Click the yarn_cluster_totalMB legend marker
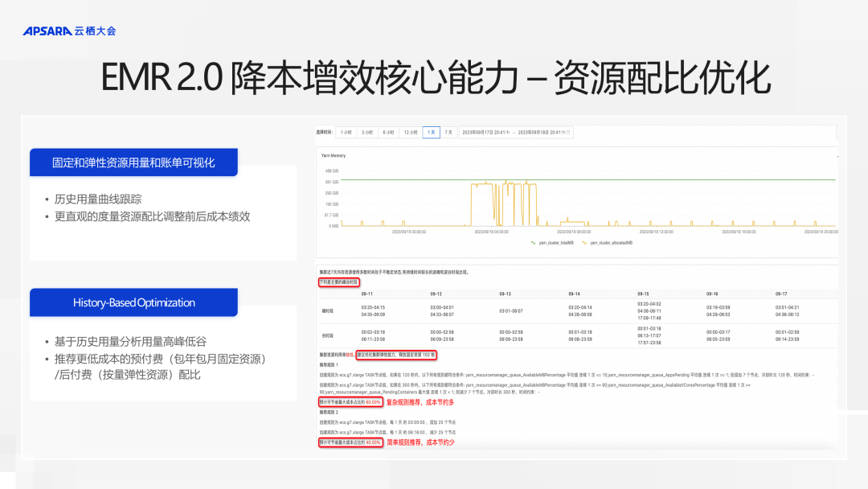This screenshot has height=489, width=868. click(532, 241)
